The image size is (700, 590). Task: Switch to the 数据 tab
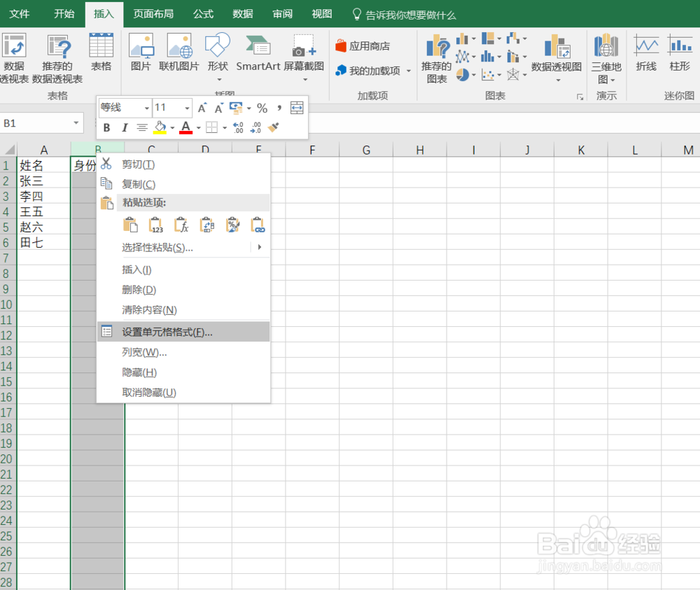pyautogui.click(x=242, y=14)
